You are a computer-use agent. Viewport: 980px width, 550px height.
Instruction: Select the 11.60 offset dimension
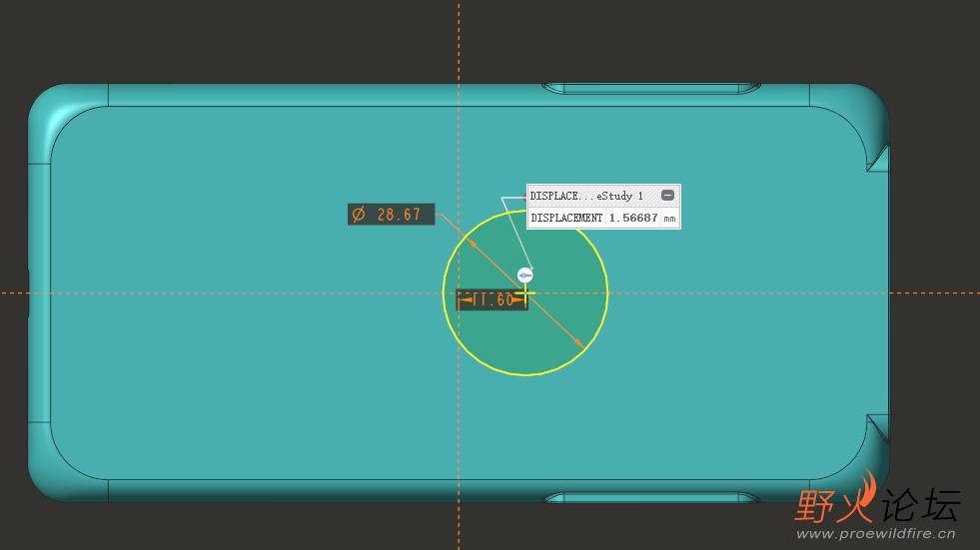tap(492, 300)
